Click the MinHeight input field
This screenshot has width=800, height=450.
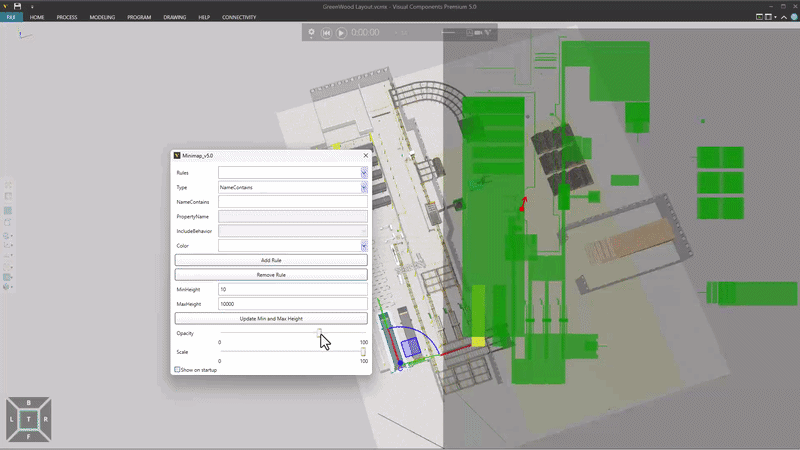292,289
